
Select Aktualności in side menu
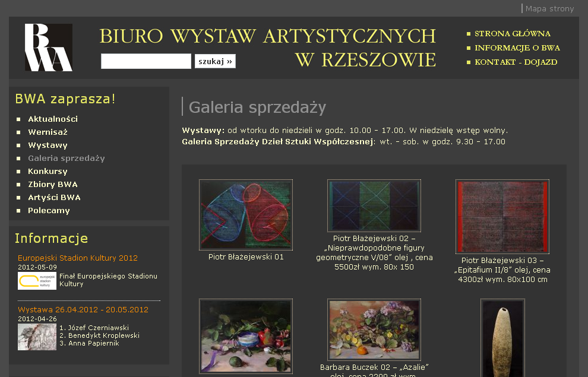pos(53,119)
